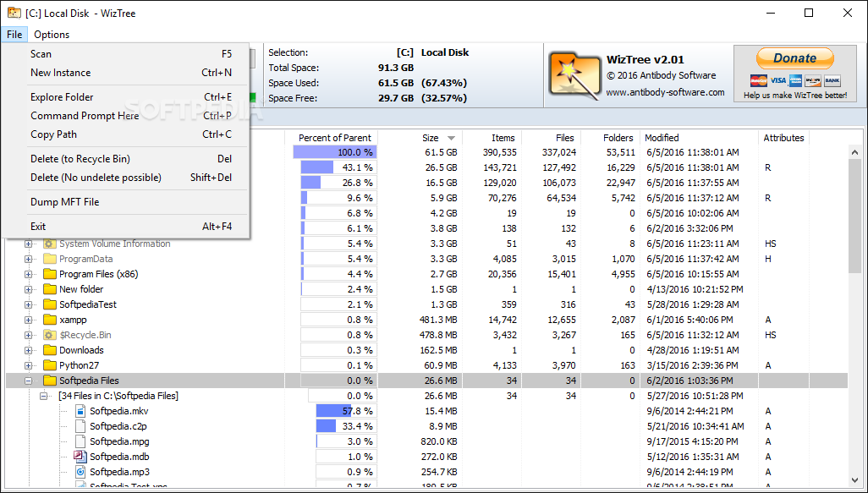Collapse the 34 Files in C:\Softpedia Files node

pyautogui.click(x=44, y=396)
